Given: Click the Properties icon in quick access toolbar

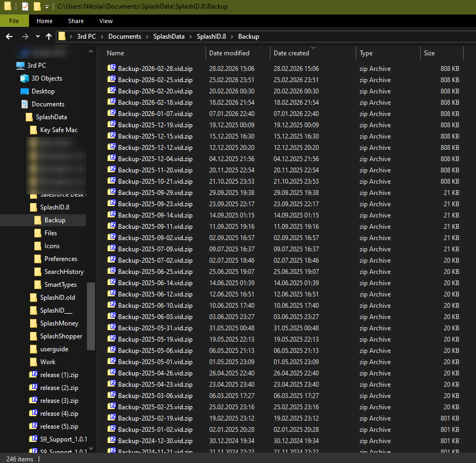Looking at the screenshot, I should tap(25, 6).
